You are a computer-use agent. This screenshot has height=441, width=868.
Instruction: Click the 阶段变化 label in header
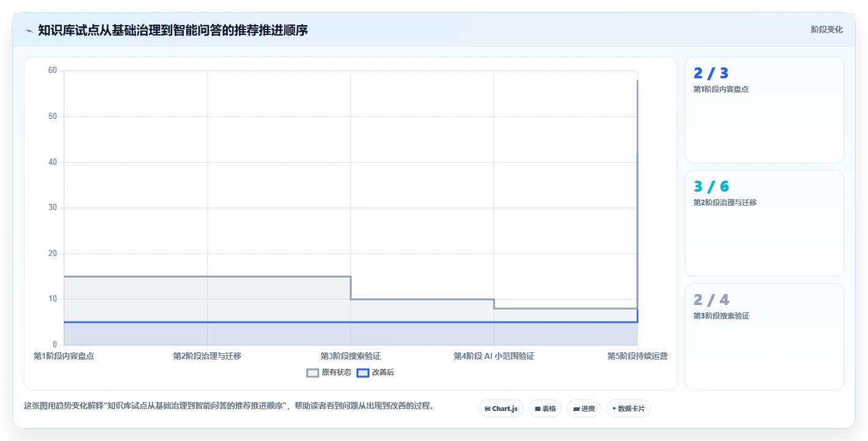coord(826,29)
